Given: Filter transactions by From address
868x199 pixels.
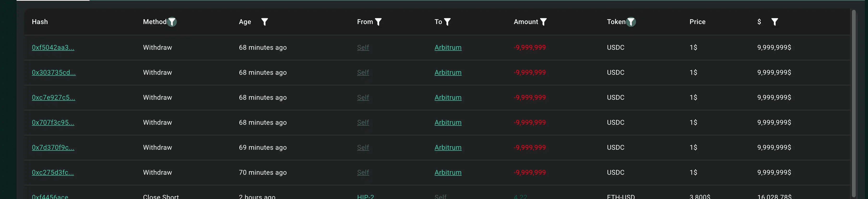Looking at the screenshot, I should [378, 22].
